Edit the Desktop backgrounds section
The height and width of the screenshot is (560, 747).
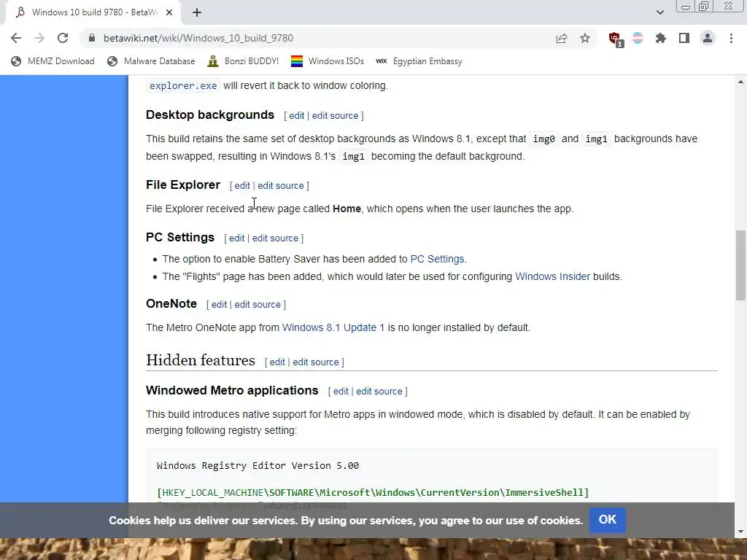coord(296,116)
